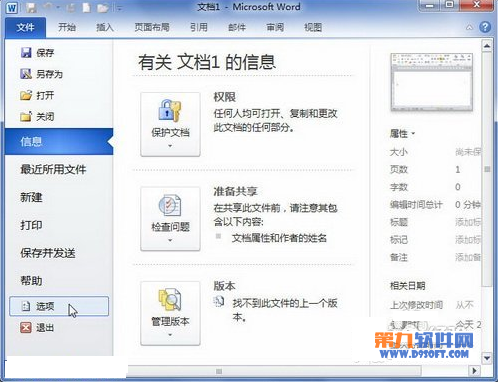This screenshot has width=498, height=382.
Task: Open the 插入 ribbon tab
Action: pyautogui.click(x=105, y=27)
